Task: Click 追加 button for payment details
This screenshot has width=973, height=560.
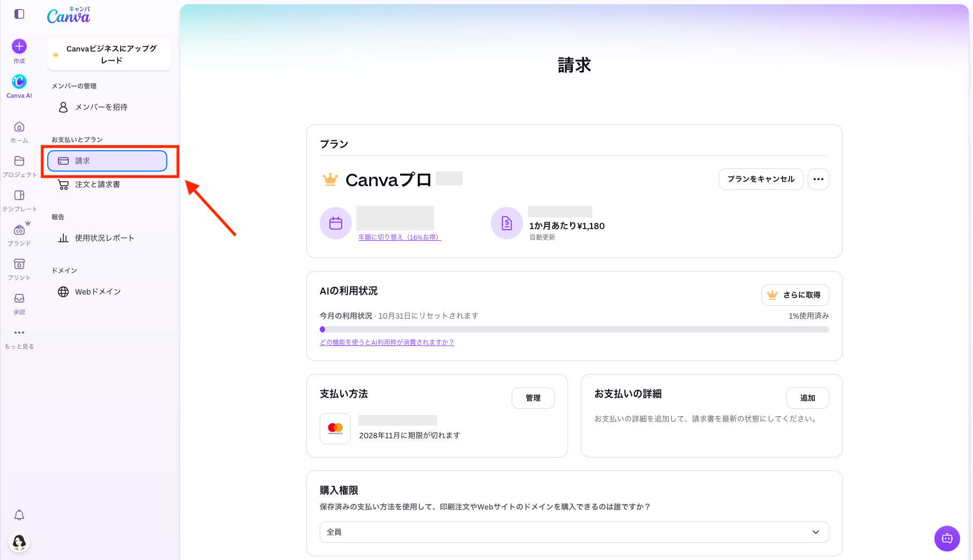Action: click(x=808, y=398)
